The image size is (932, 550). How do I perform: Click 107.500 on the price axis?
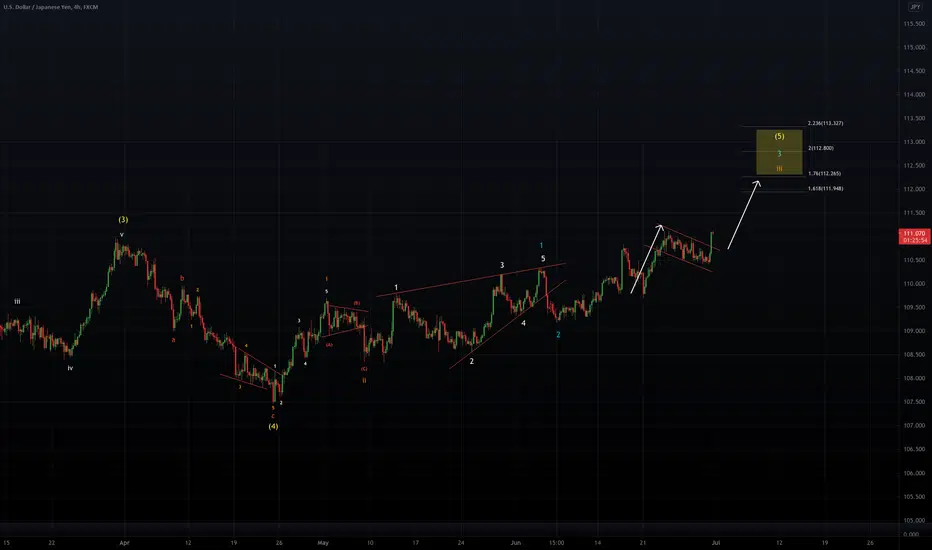(914, 402)
